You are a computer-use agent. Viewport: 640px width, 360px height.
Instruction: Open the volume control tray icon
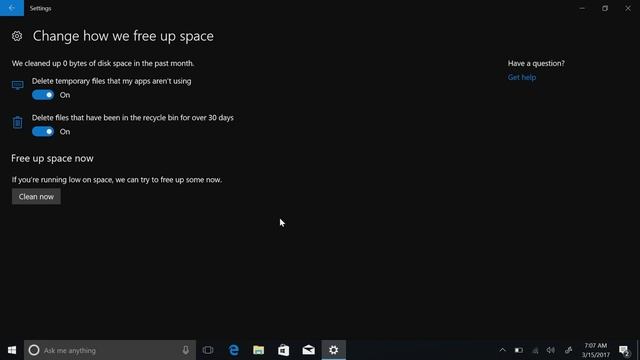551,350
